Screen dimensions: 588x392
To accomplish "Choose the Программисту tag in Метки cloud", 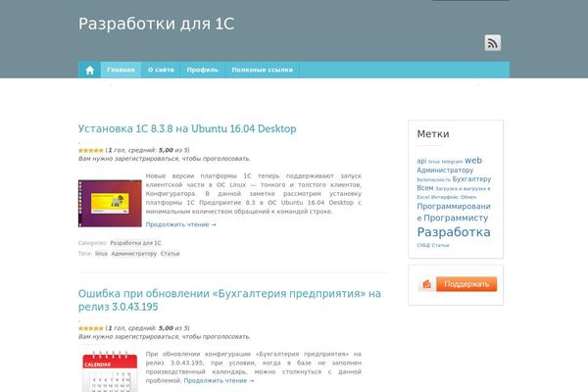I will pyautogui.click(x=456, y=218).
